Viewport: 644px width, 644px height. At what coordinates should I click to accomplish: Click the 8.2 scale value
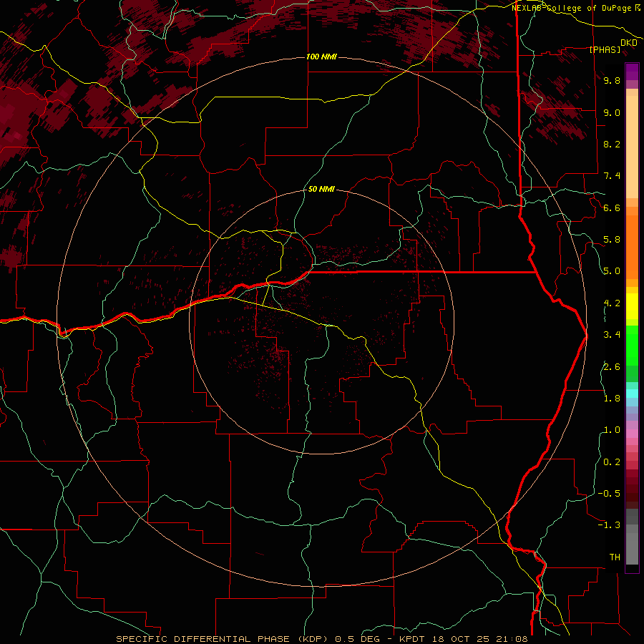pyautogui.click(x=612, y=144)
